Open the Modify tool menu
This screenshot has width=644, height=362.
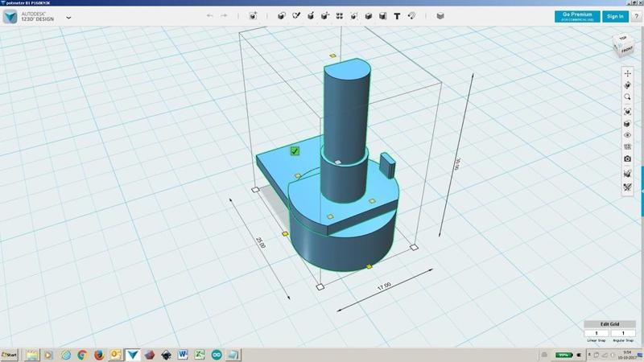coord(325,16)
